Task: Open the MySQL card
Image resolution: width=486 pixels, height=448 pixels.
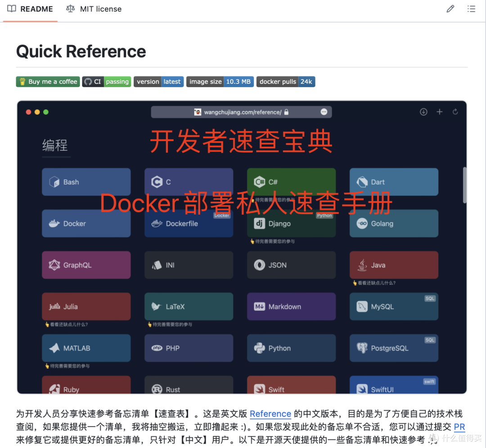Action: [394, 306]
